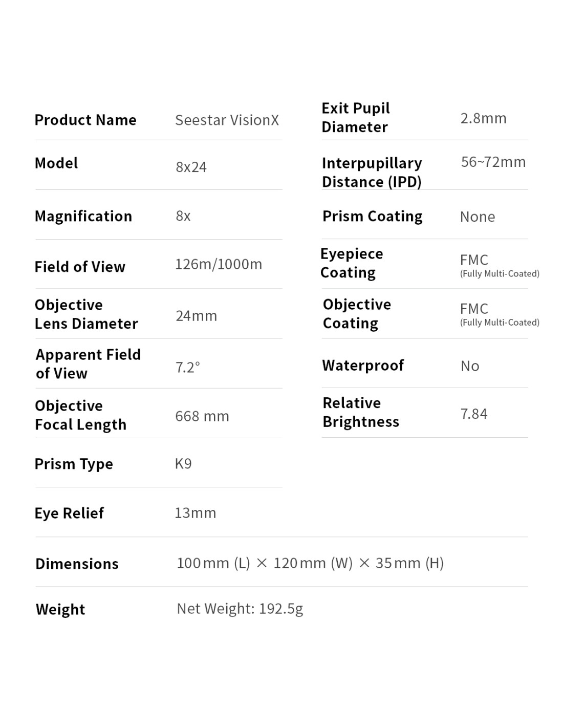Image resolution: width=563 pixels, height=728 pixels.
Task: Click the 8x24 model value
Action: (x=191, y=167)
